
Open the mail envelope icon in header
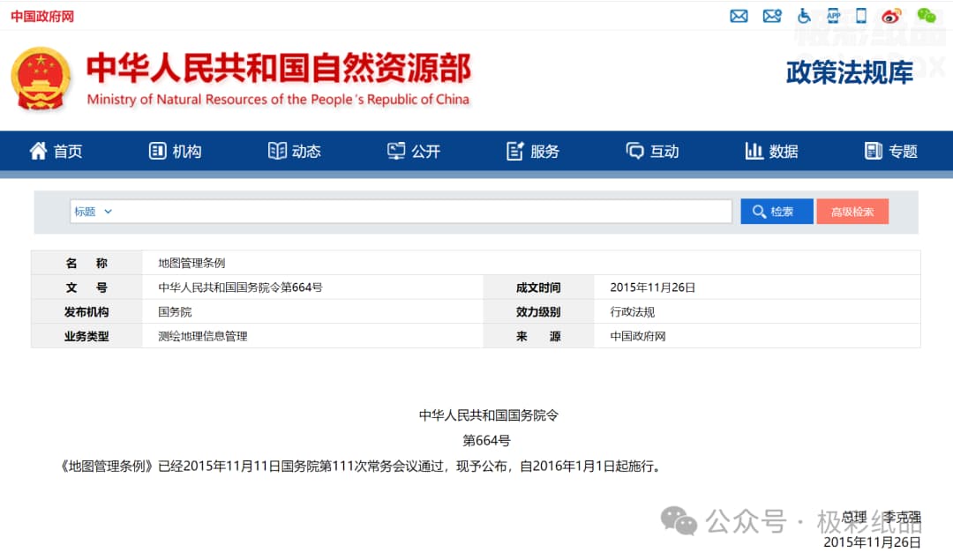739,17
